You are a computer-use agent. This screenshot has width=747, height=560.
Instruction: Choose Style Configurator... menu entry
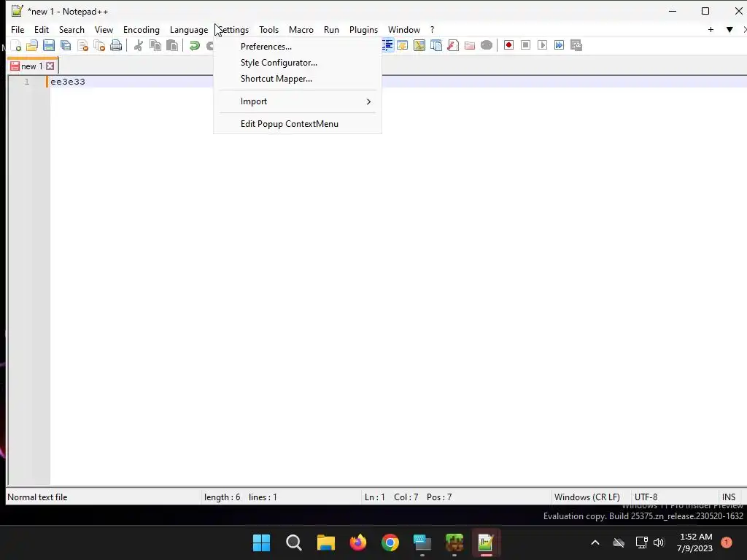pyautogui.click(x=298, y=63)
